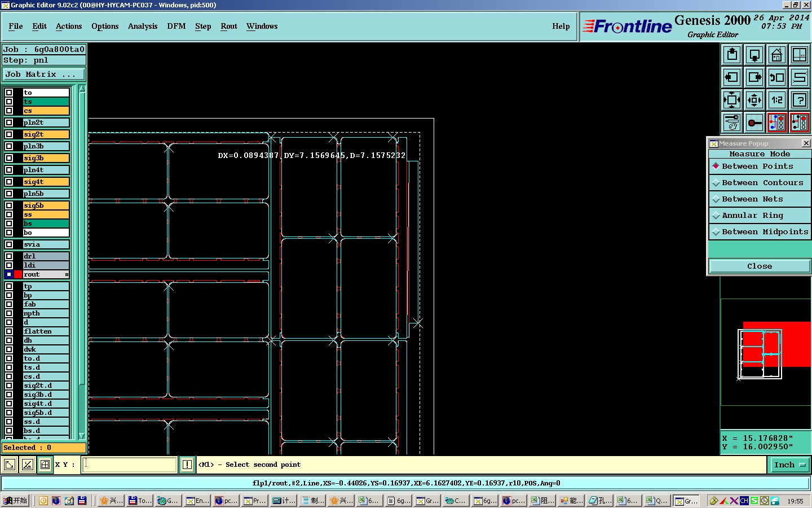Click the CH language indicator in tray
812x508 pixels.
744,501
